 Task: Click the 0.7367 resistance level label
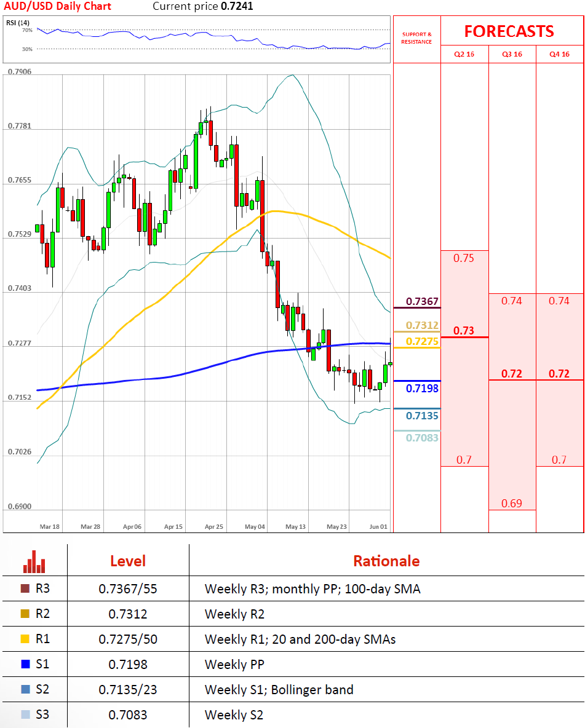[x=422, y=301]
